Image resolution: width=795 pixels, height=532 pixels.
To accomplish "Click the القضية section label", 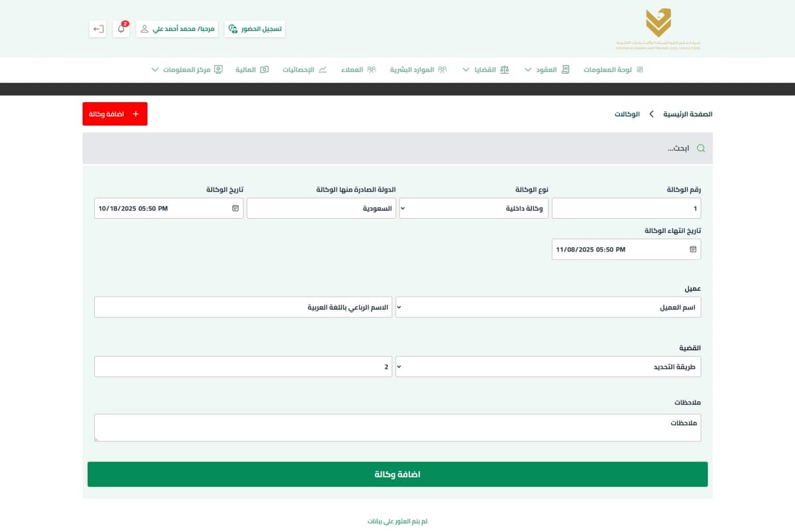I will coord(691,348).
